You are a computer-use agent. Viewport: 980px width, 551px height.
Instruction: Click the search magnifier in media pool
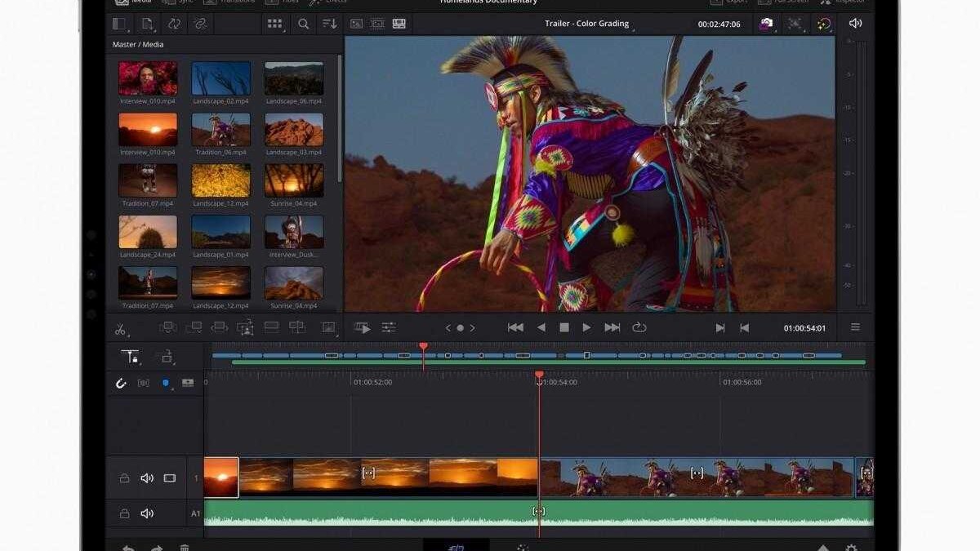tap(303, 24)
